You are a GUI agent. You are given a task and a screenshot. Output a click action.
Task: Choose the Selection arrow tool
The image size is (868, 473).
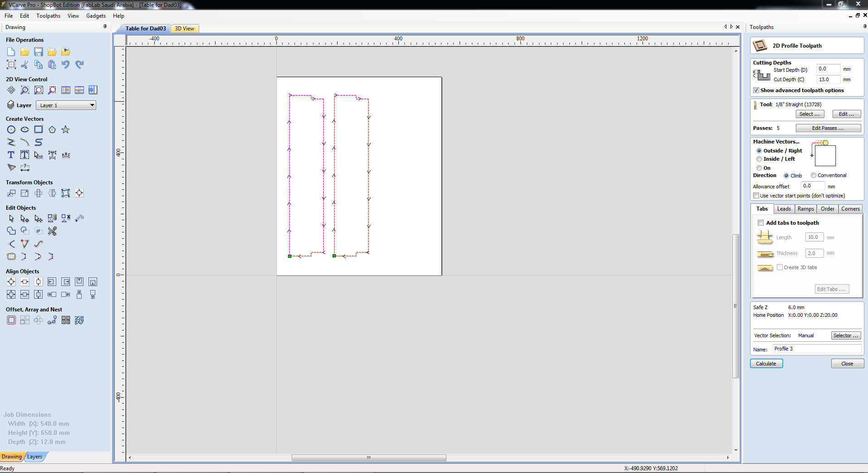(x=11, y=218)
